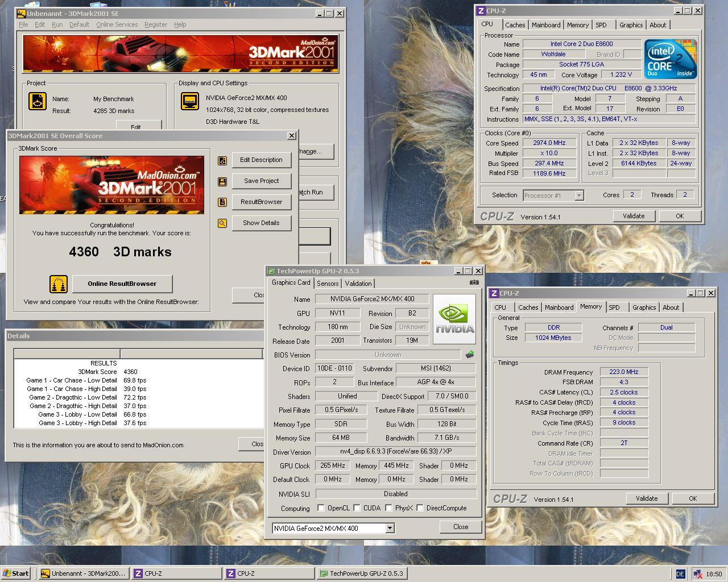Switch to Graphics tab in bottom CPU-Z window

(x=644, y=307)
